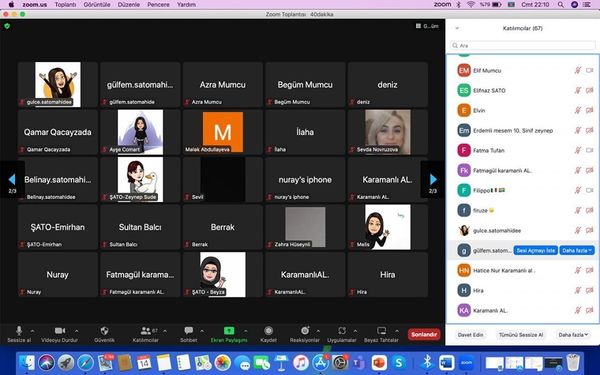The height and width of the screenshot is (375, 600).
Task: Go to next gallery page arrow
Action: [x=433, y=179]
